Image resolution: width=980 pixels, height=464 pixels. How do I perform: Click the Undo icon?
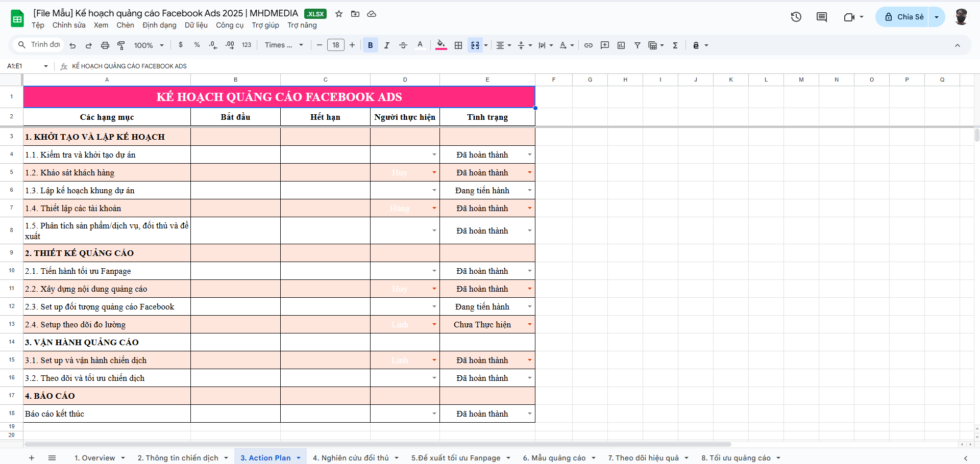click(x=72, y=45)
